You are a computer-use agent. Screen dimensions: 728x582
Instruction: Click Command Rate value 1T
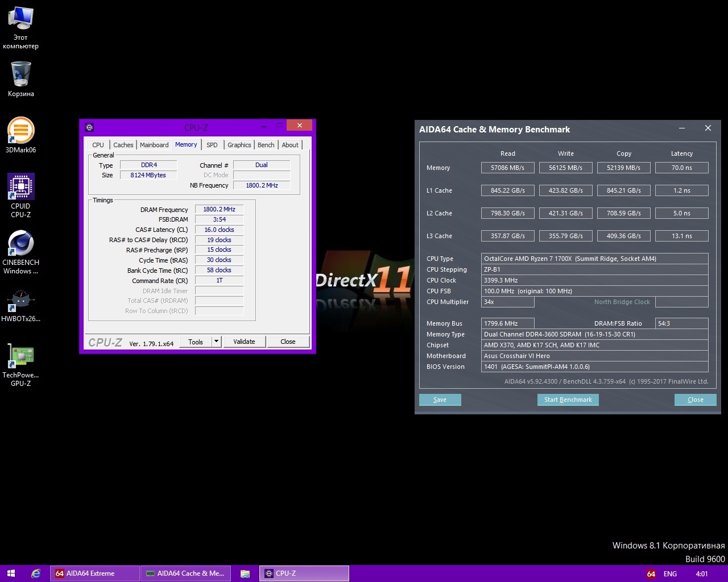coord(219,280)
